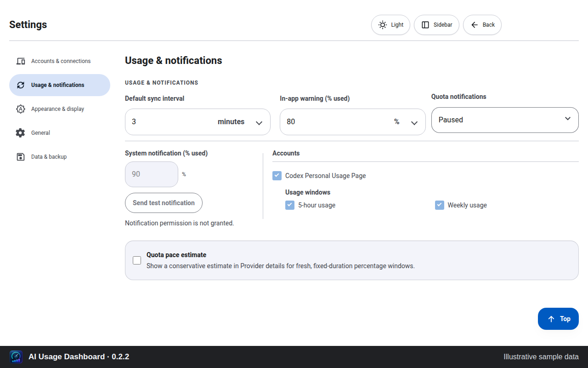
Task: Jump to Top of the page
Action: (558, 319)
